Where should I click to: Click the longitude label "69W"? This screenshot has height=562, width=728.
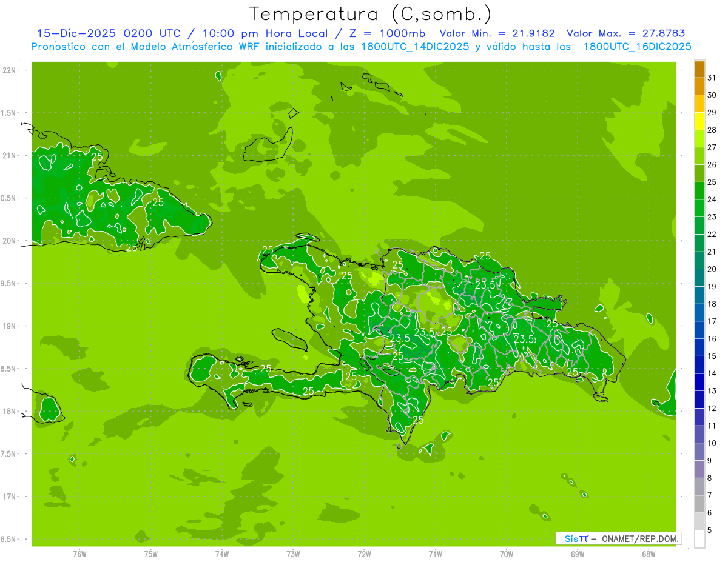[x=578, y=554]
